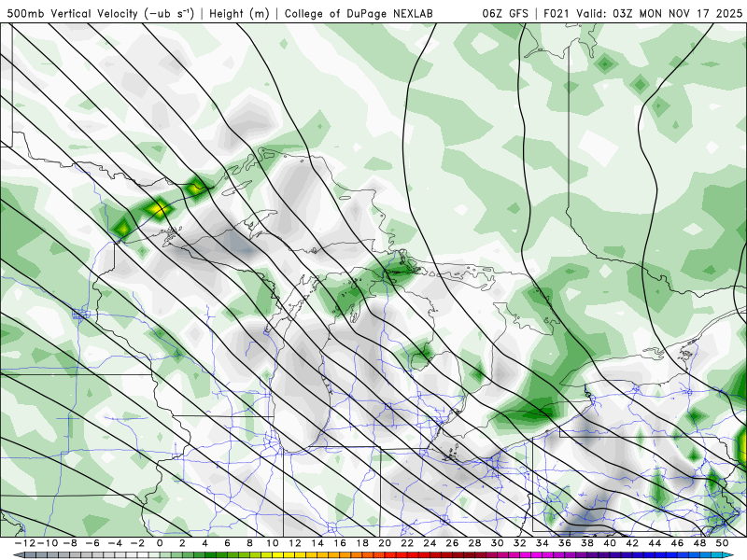Select the "24" color bar label
Image resolution: width=747 pixels, height=560 pixels.
pyautogui.click(x=430, y=543)
